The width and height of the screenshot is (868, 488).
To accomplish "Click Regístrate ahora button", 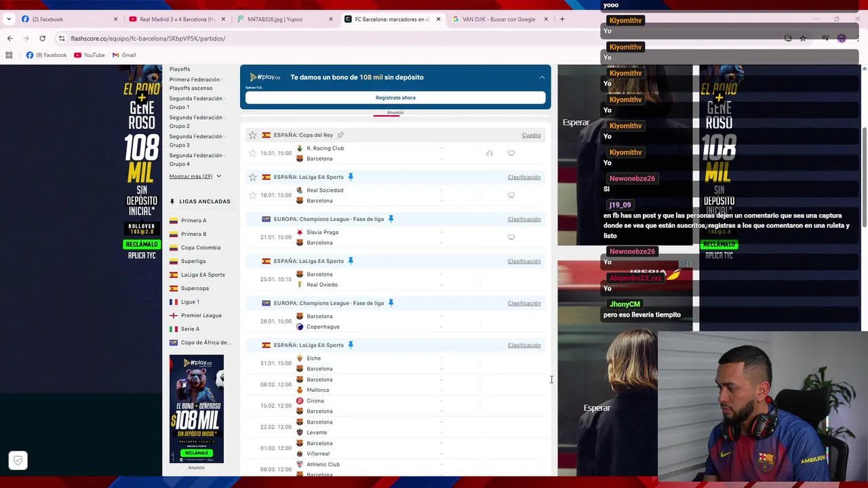I will tap(395, 98).
